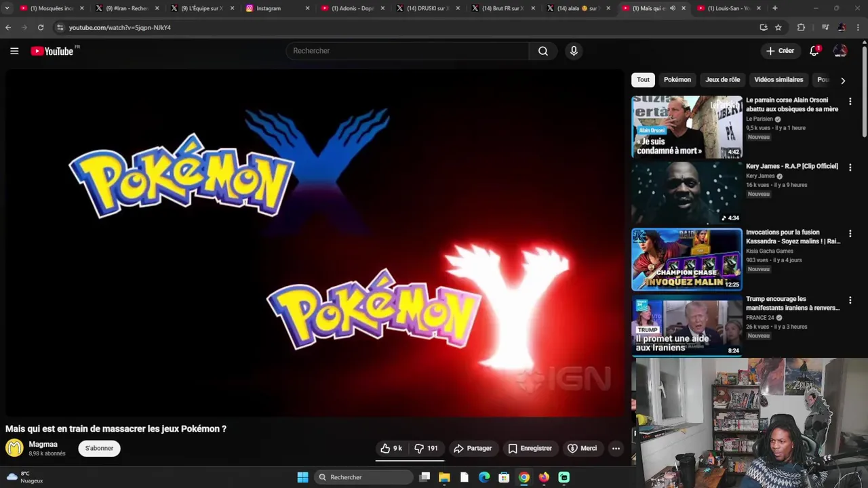868x488 pixels.
Task: Open the YouTube hamburger guide menu
Action: pos(14,51)
